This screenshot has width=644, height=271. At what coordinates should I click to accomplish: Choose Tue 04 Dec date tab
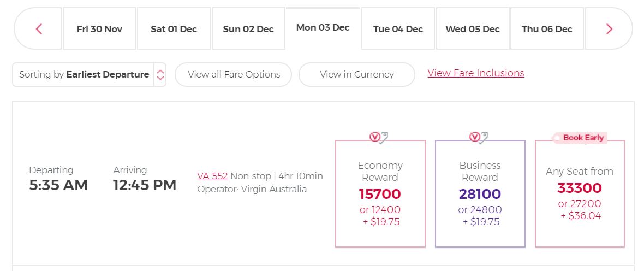[x=398, y=29]
